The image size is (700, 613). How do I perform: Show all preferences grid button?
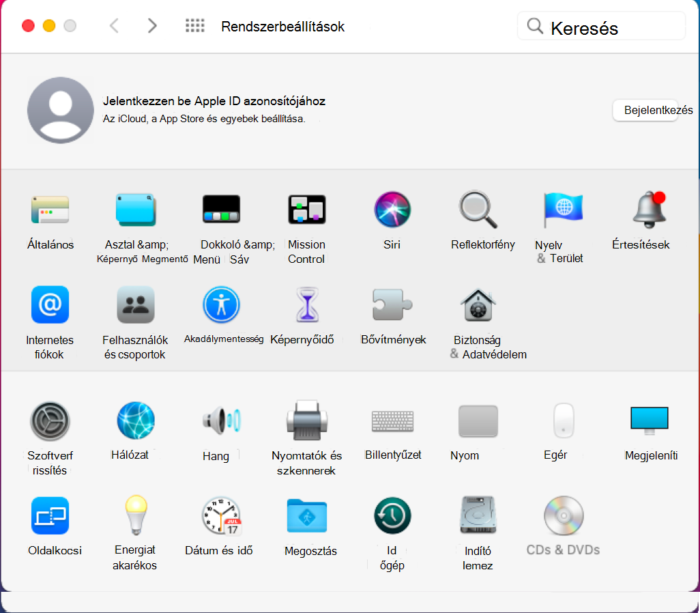coord(195,26)
